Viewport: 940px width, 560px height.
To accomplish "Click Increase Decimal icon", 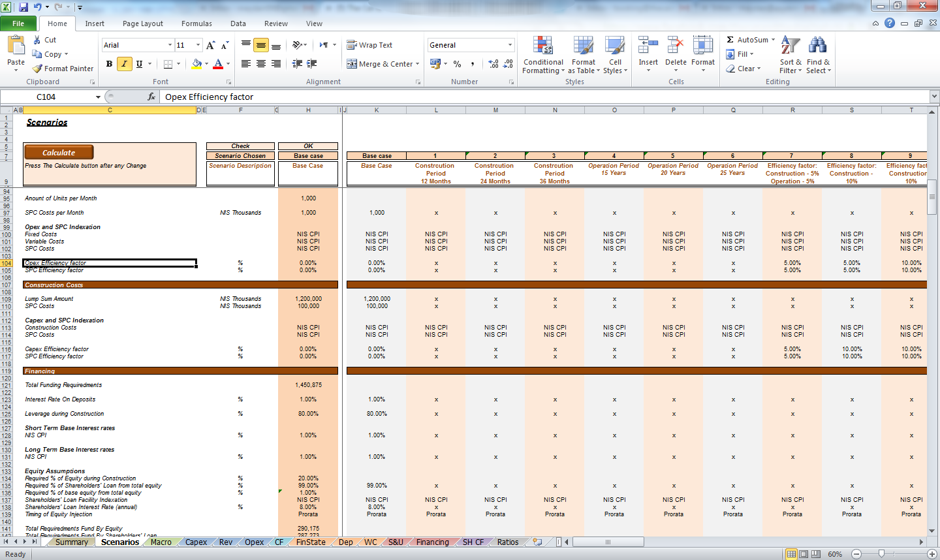I will [x=493, y=64].
